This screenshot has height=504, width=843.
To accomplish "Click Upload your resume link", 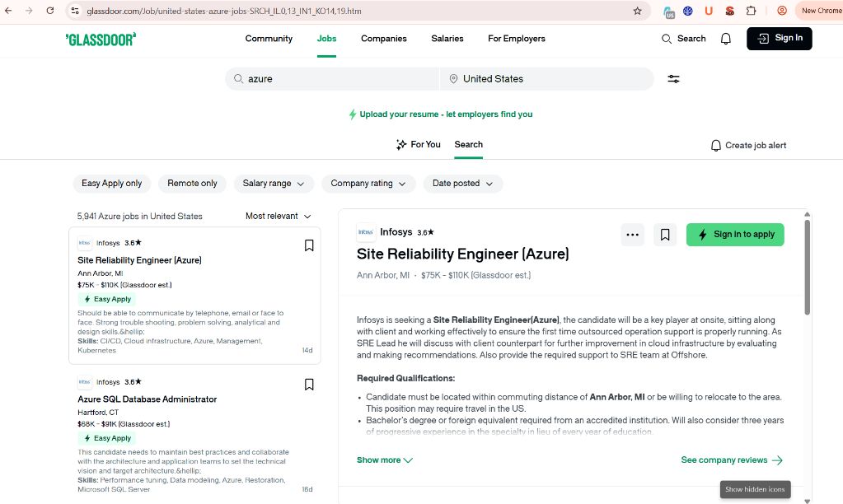I will click(441, 114).
